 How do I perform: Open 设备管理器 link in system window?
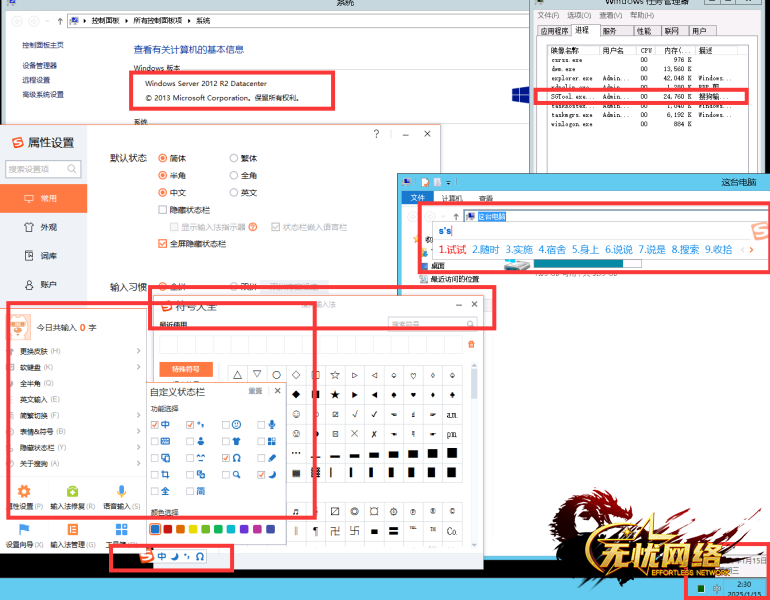coord(40,65)
